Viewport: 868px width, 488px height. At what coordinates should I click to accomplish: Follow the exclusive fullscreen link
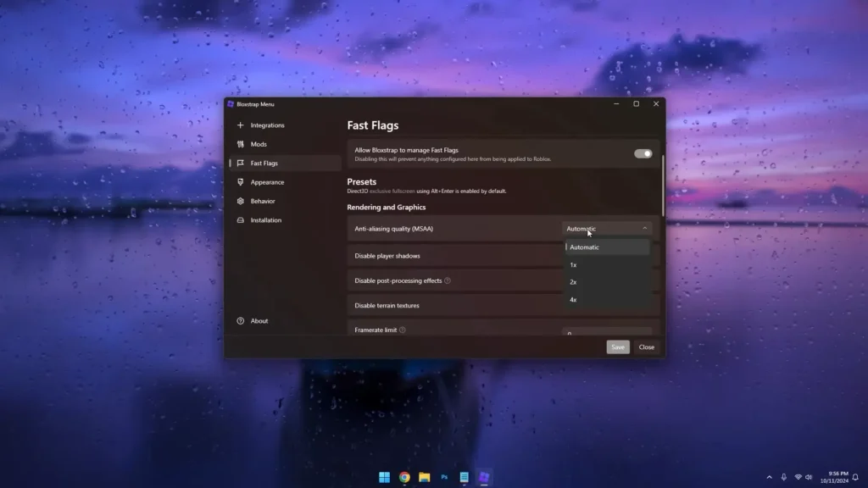392,191
